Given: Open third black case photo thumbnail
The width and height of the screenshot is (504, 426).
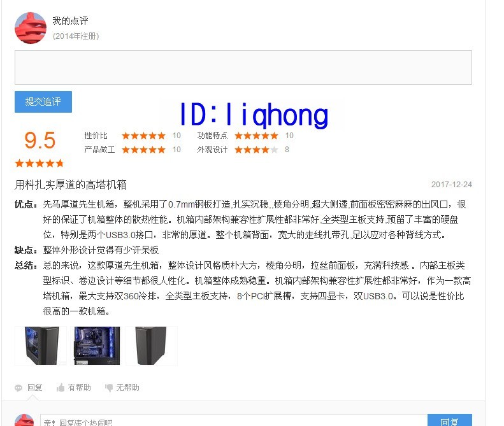Looking at the screenshot, I should (x=152, y=346).
